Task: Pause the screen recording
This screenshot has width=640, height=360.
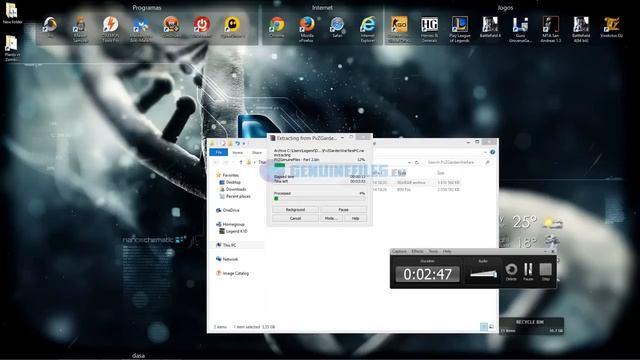Action: click(x=528, y=272)
